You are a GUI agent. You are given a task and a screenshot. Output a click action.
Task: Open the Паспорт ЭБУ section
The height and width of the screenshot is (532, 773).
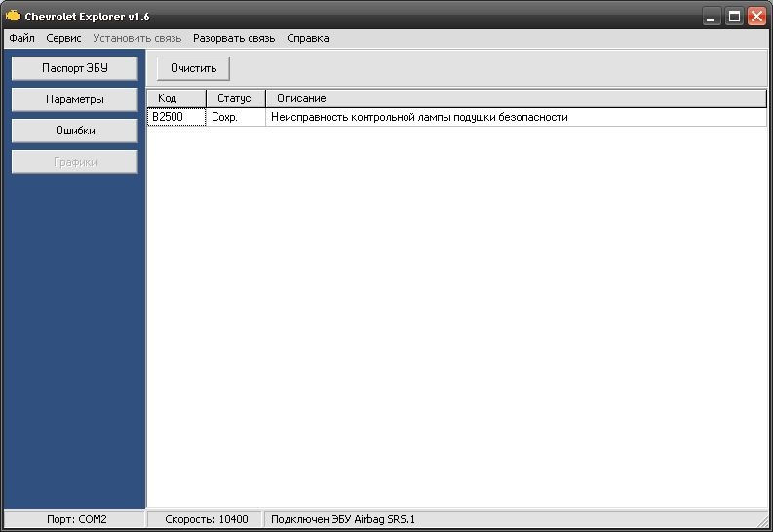click(x=75, y=68)
